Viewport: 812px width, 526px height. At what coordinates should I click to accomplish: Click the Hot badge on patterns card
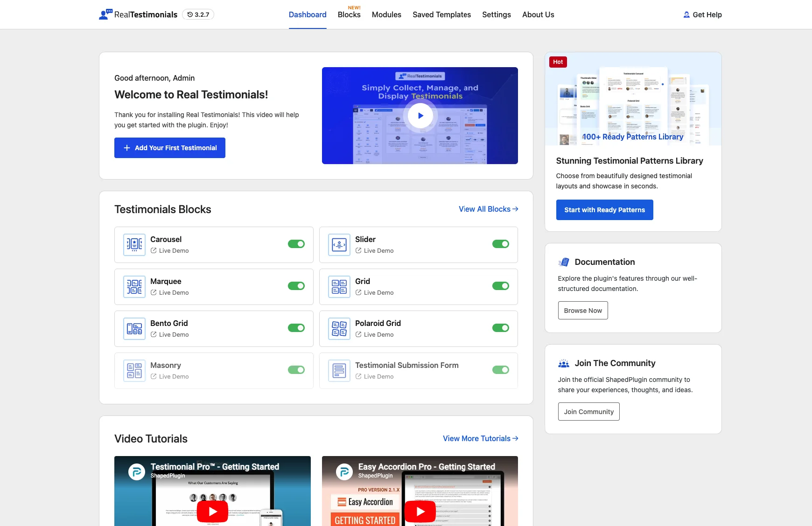(558, 62)
